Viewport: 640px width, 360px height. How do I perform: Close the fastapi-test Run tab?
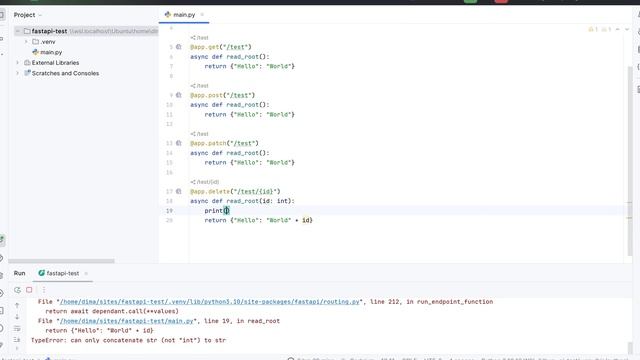coord(86,273)
